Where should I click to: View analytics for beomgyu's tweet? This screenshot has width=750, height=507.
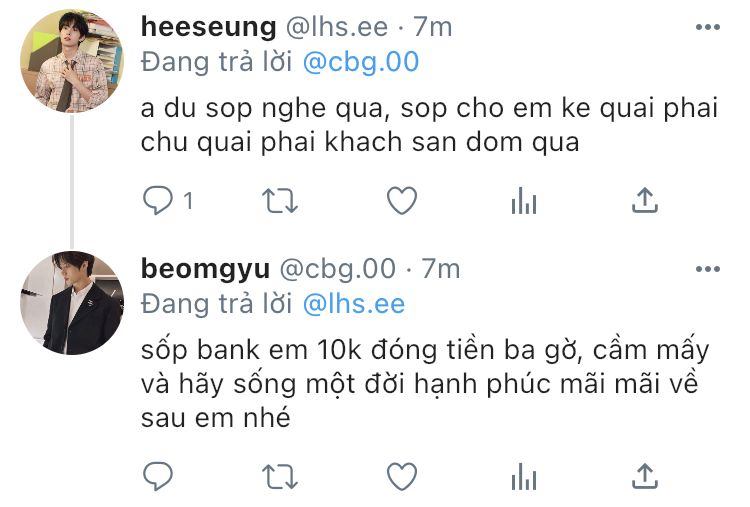point(524,476)
